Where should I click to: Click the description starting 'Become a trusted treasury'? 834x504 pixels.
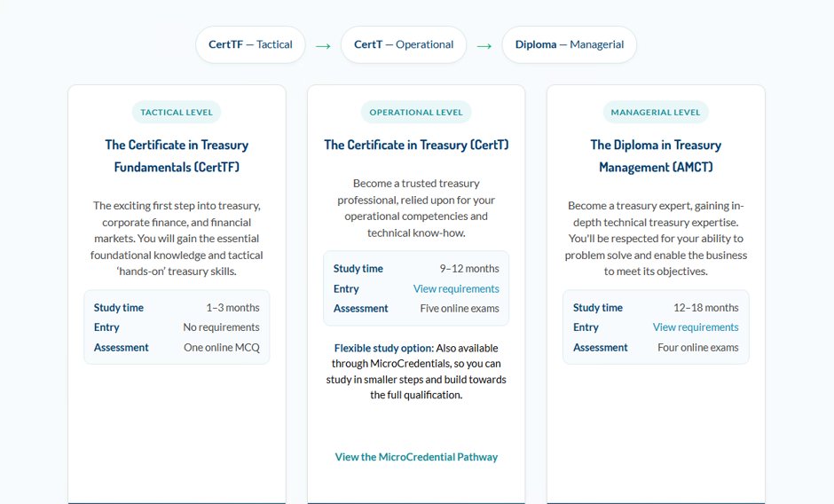[x=416, y=209]
